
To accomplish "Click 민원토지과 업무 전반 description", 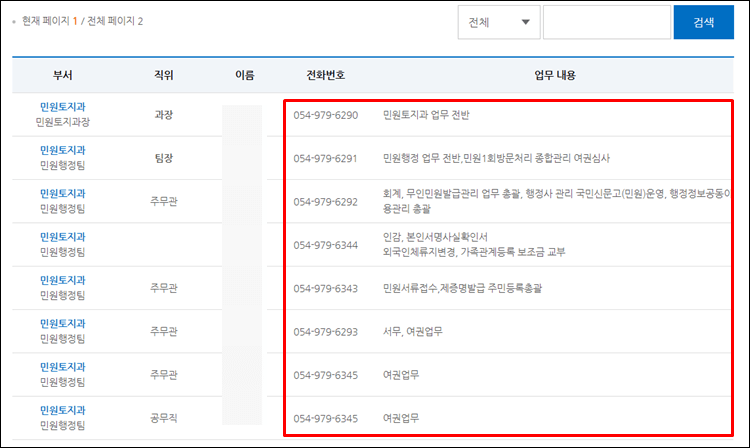I will pyautogui.click(x=426, y=115).
